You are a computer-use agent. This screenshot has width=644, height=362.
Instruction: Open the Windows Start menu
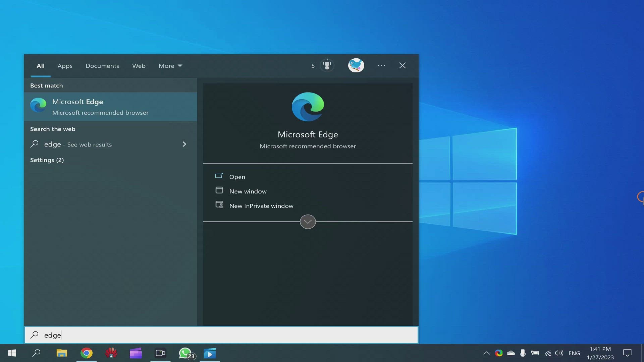tap(12, 353)
